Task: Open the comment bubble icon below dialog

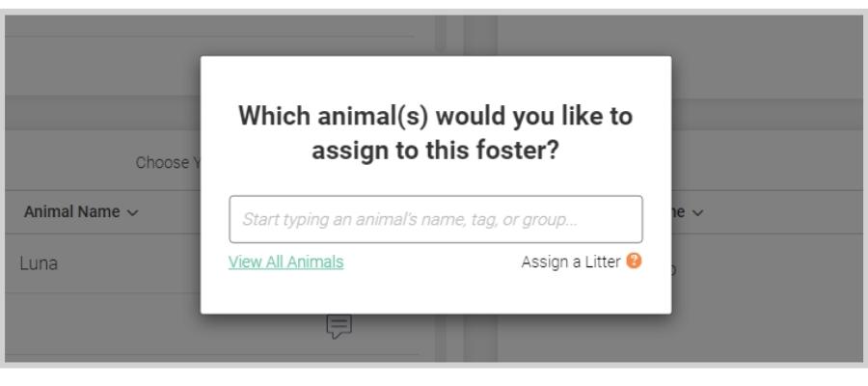Action: tap(339, 326)
